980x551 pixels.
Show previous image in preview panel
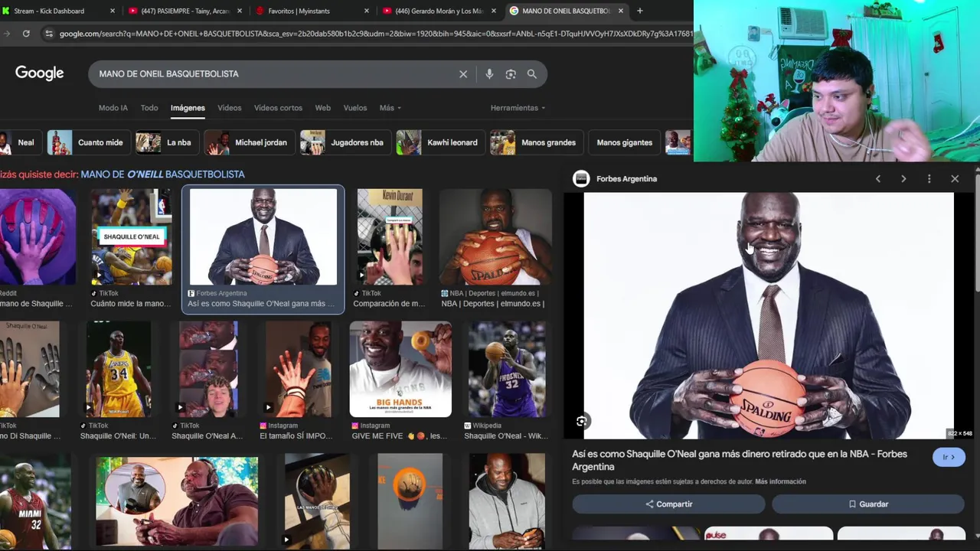tap(878, 179)
